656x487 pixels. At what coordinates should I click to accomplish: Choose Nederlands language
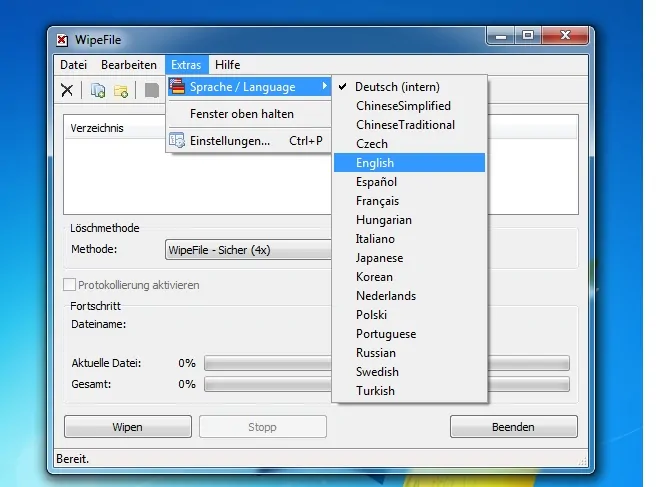coord(410,296)
